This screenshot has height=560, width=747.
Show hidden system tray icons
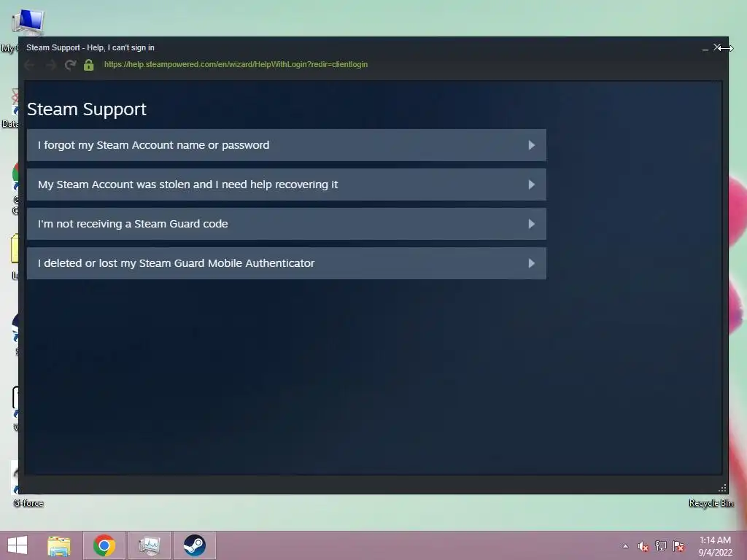(625, 546)
